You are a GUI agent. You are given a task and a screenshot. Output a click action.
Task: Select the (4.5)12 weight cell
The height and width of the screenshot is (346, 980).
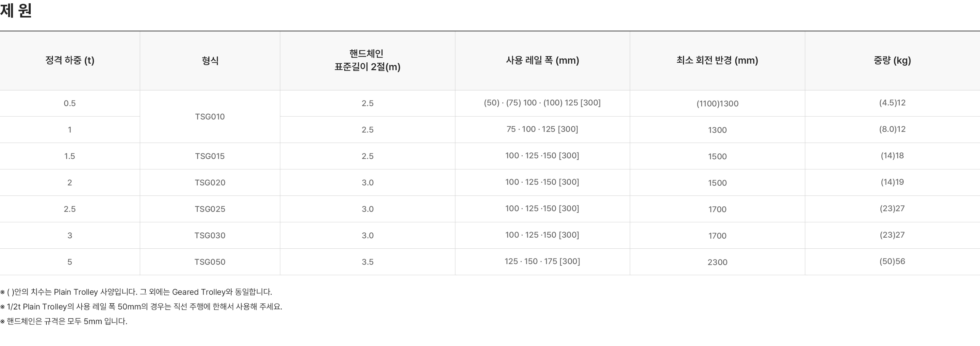892,103
